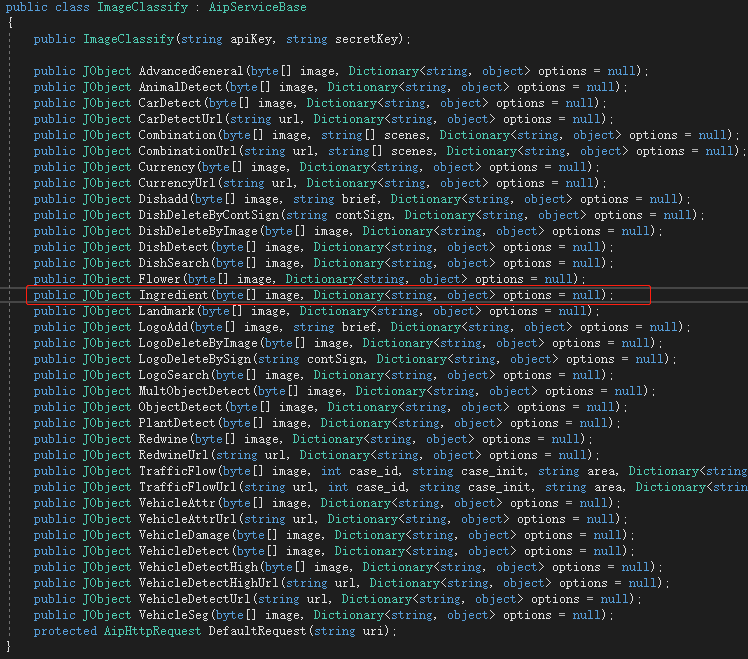Click the brief parameter in LogoAdd
The height and width of the screenshot is (659, 748).
coord(359,327)
